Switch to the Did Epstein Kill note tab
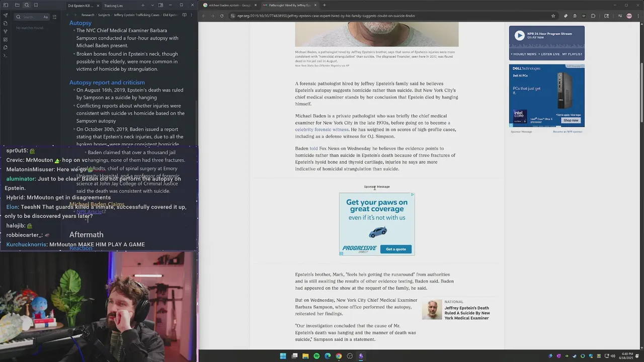The height and width of the screenshot is (362, 644). 80,6
